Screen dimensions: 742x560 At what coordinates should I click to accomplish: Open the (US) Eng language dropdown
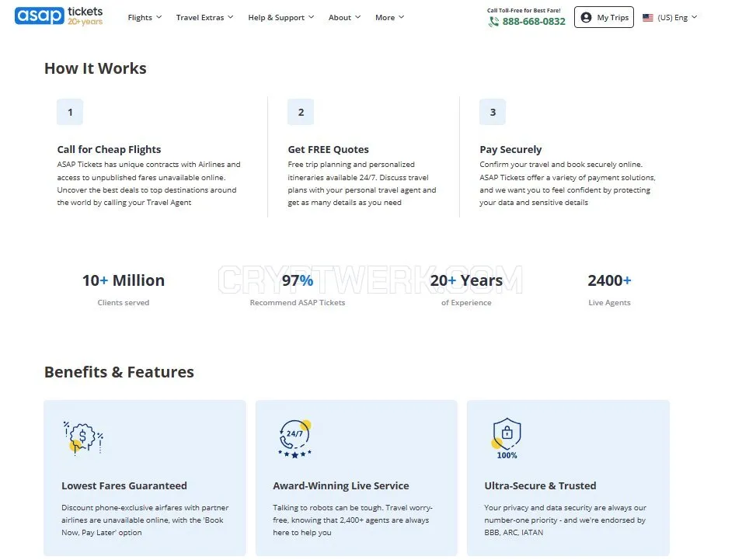(670, 18)
